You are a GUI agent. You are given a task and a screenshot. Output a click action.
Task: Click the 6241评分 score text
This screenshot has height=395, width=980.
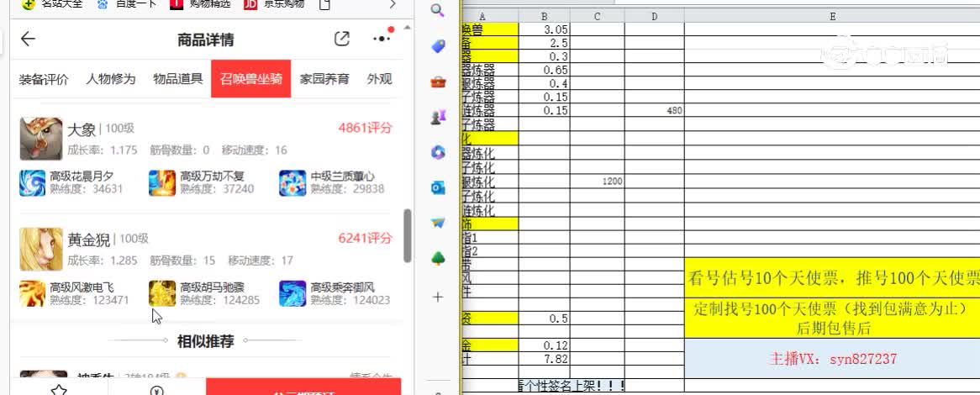pyautogui.click(x=366, y=238)
